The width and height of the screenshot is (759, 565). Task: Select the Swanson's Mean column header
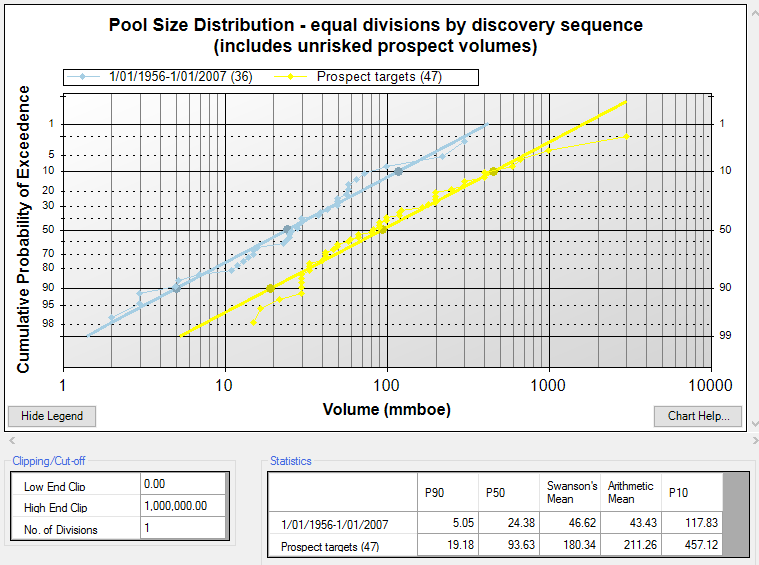point(570,492)
